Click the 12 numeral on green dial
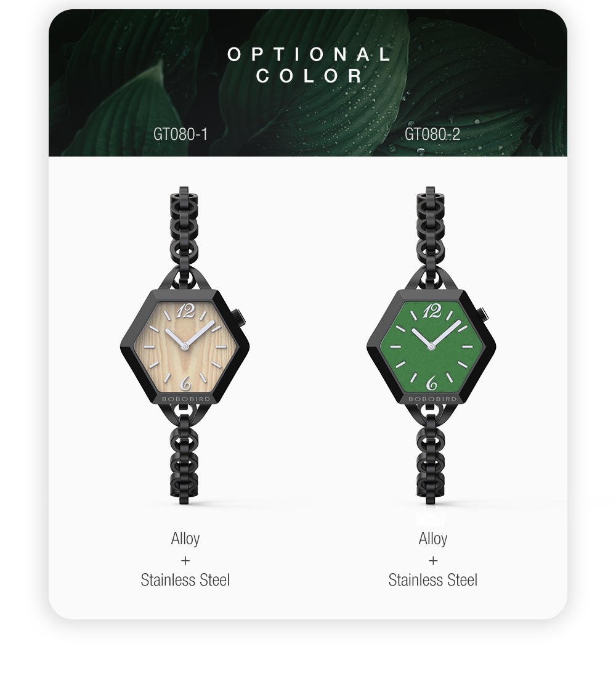This screenshot has width=616, height=686. tap(432, 311)
